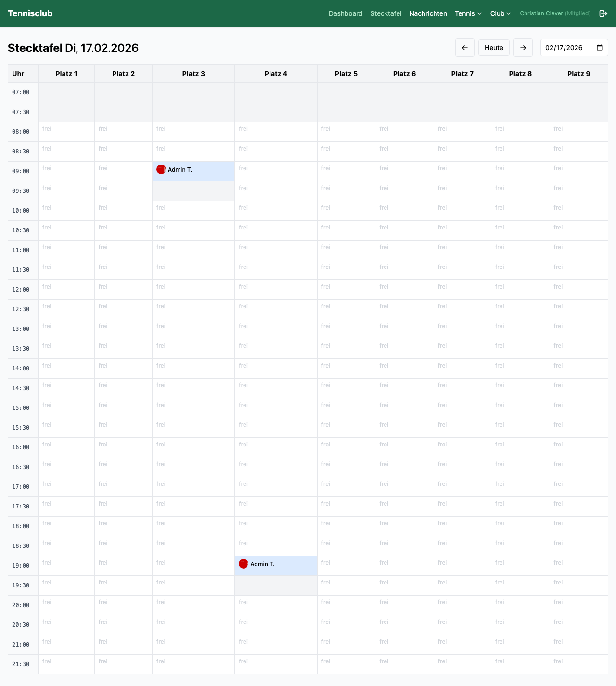
Task: Select free slot Platz 5 at 12:00
Action: click(x=346, y=290)
